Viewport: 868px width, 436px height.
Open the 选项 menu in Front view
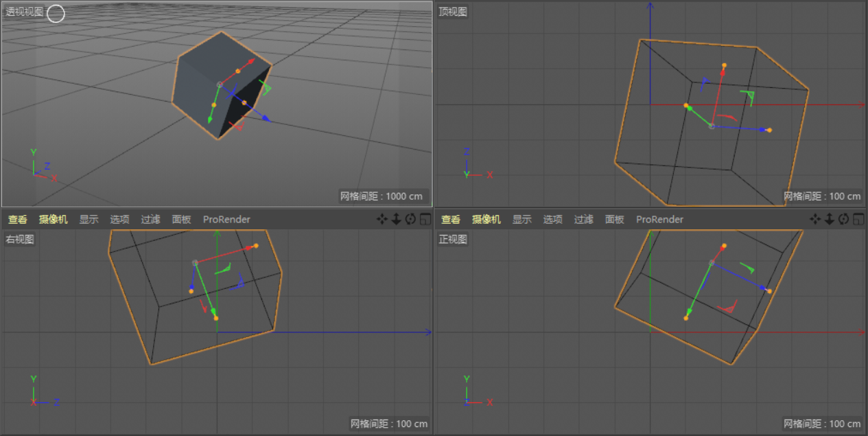(x=552, y=219)
